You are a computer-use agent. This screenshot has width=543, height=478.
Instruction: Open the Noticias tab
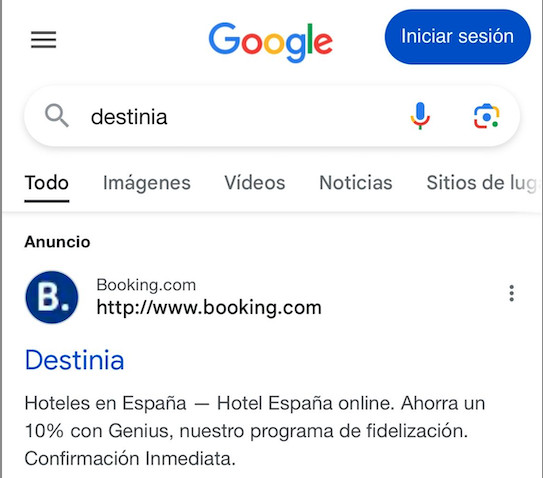click(x=356, y=183)
